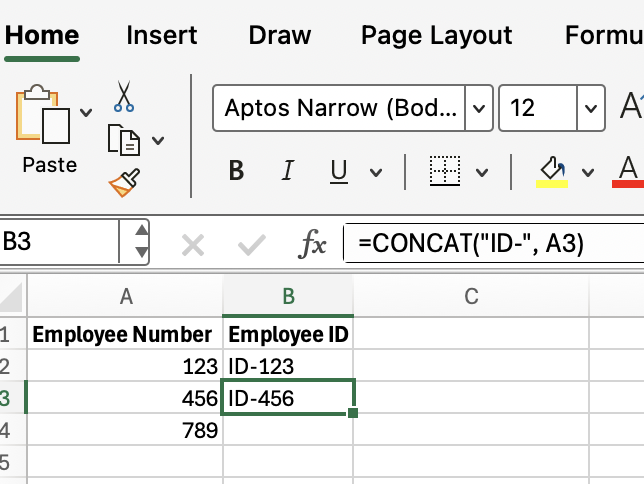Screen dimensions: 644x484
Task: Confirm formula entry with the checkmark
Action: click(x=252, y=245)
